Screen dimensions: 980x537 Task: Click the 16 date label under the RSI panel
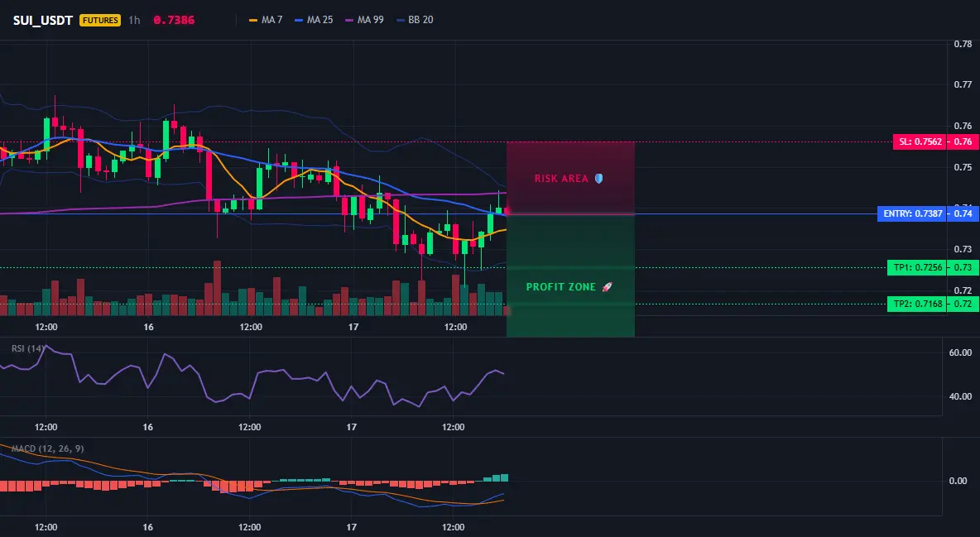(x=147, y=427)
